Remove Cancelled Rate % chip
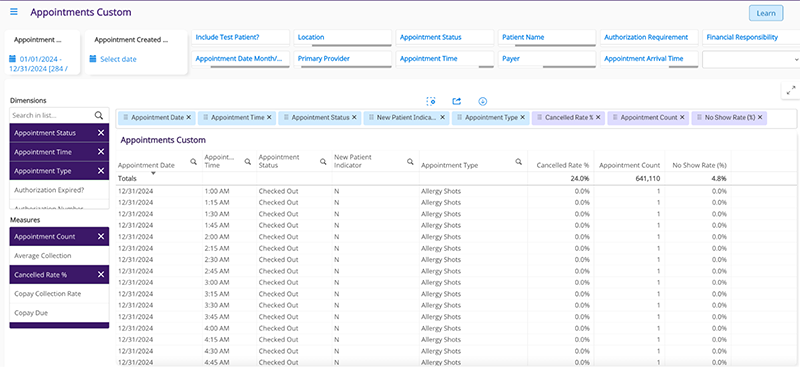This screenshot has width=800, height=367. point(597,117)
